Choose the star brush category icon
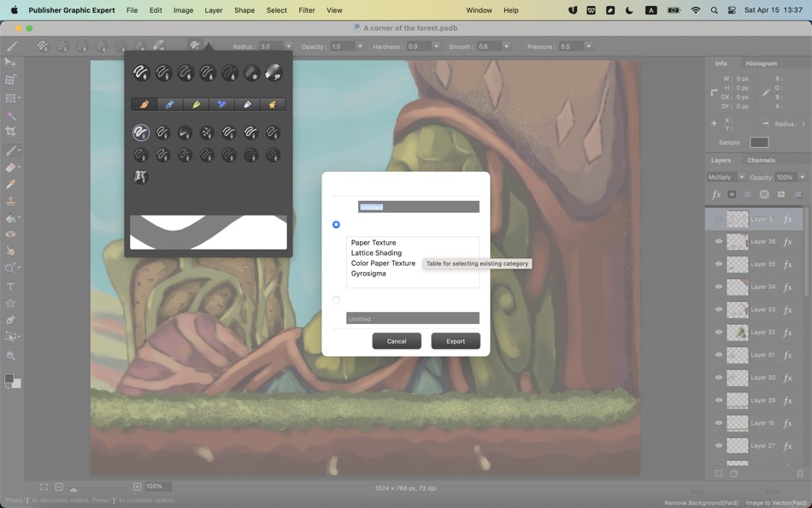Viewport: 812px width, 508px height. tap(273, 104)
